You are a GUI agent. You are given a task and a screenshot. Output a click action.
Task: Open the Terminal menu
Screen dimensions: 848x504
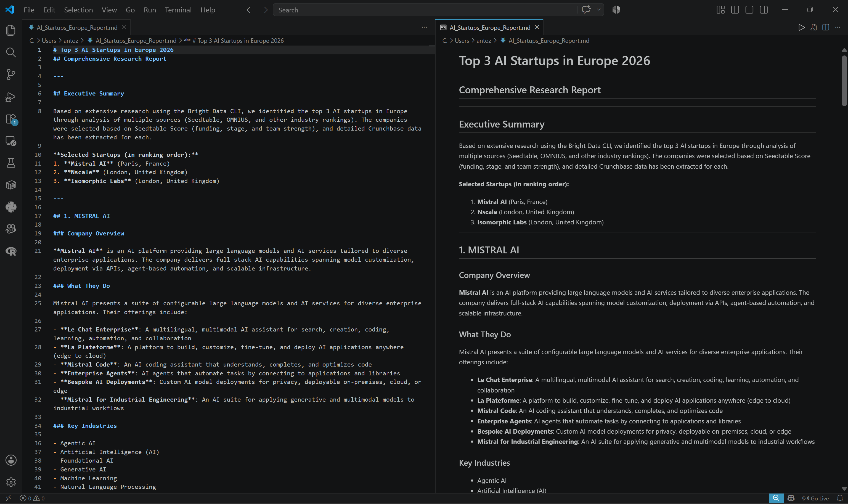pyautogui.click(x=178, y=10)
